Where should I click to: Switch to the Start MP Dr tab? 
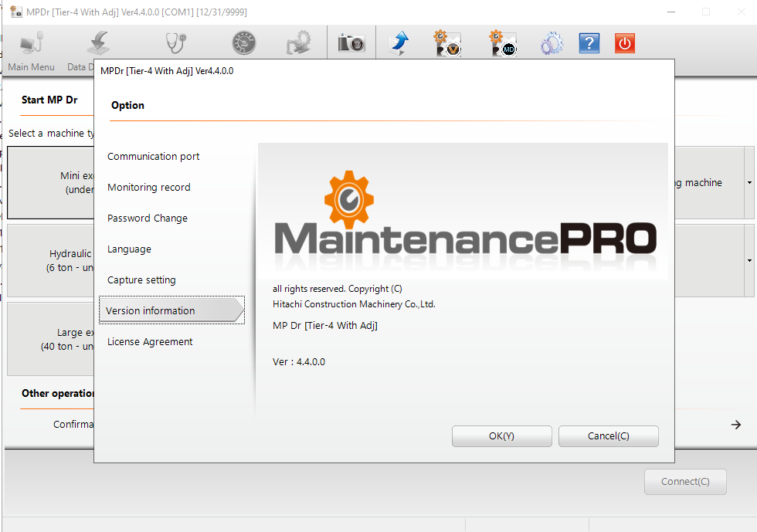pos(49,100)
